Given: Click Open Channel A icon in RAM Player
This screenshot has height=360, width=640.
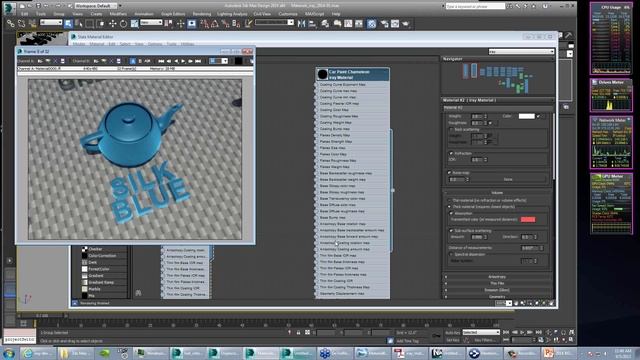Looking at the screenshot, I should 40,61.
